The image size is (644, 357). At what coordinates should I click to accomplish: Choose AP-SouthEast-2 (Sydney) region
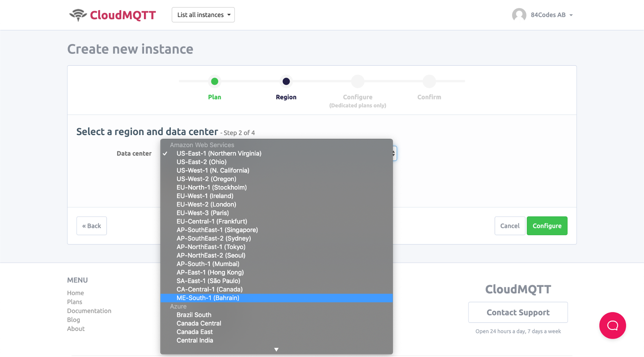276,238
